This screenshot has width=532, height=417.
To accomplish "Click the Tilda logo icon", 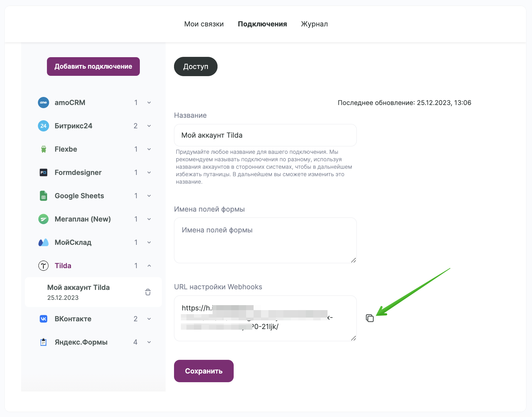I will (x=44, y=266).
